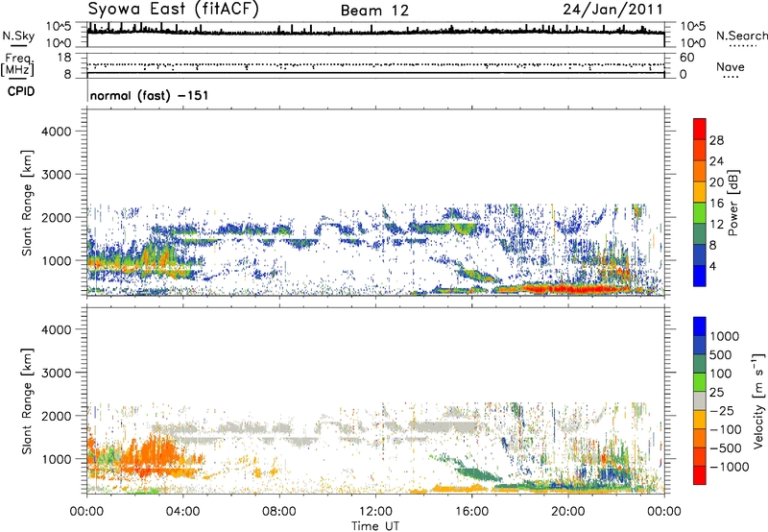The height and width of the screenshot is (532, 768).
Task: Click the '500' tick on the Velocity colorbar
Action: coord(723,354)
